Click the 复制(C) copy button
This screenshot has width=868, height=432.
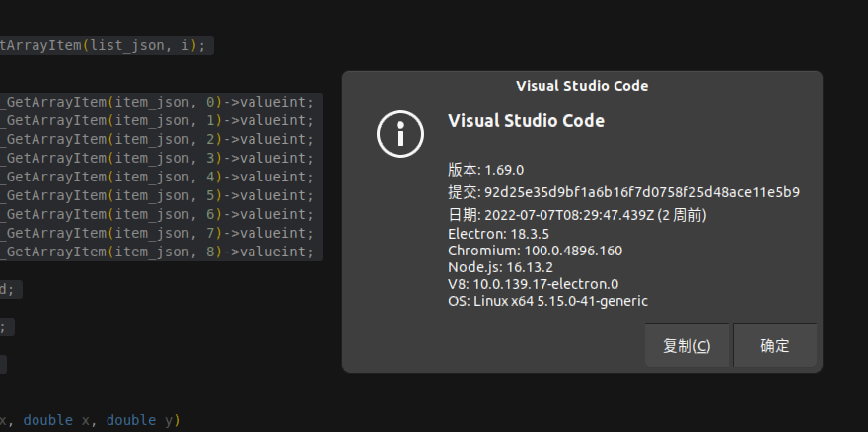coord(687,345)
